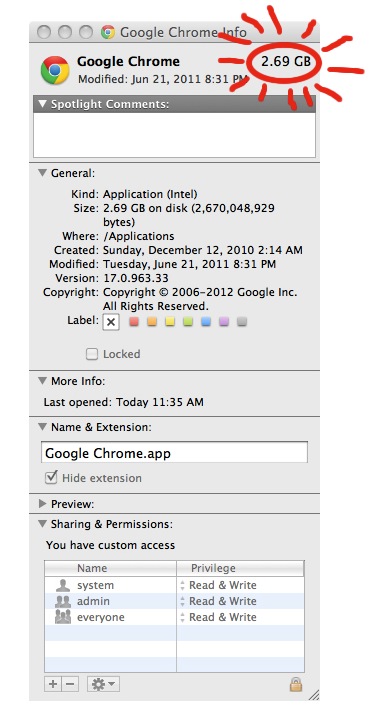This screenshot has width=377, height=718.
Task: Select the everyone row in permissions
Action: [175, 617]
